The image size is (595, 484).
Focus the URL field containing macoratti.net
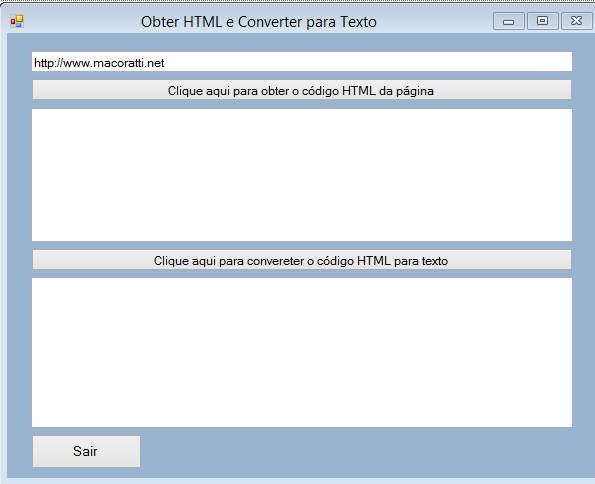(302, 61)
